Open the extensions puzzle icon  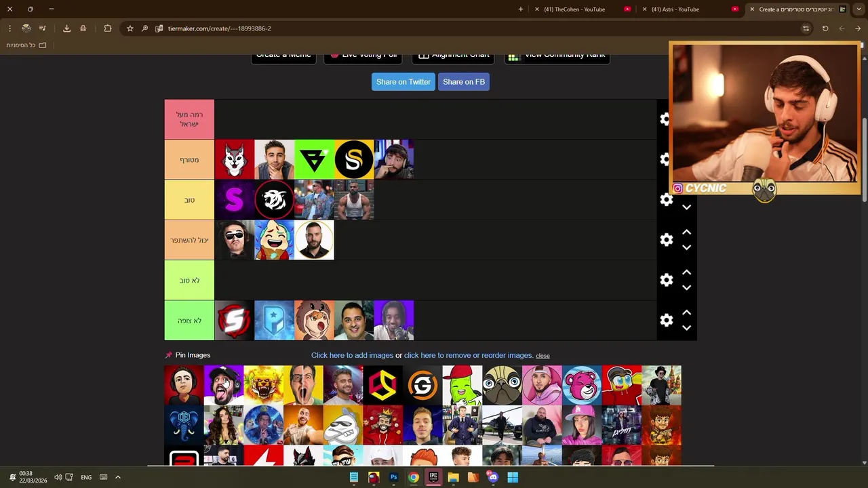point(108,28)
